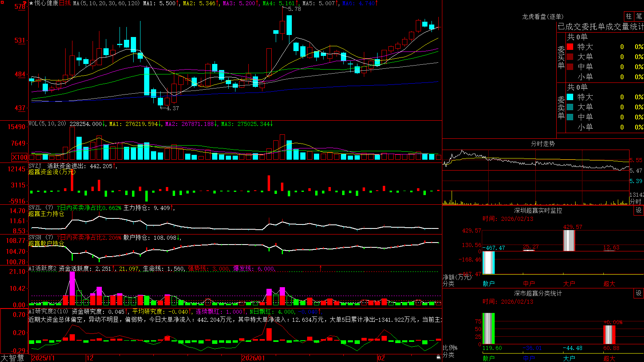This screenshot has height=362, width=644.
Task: Click the SVZL (7) indicator name
Action: click(x=41, y=208)
